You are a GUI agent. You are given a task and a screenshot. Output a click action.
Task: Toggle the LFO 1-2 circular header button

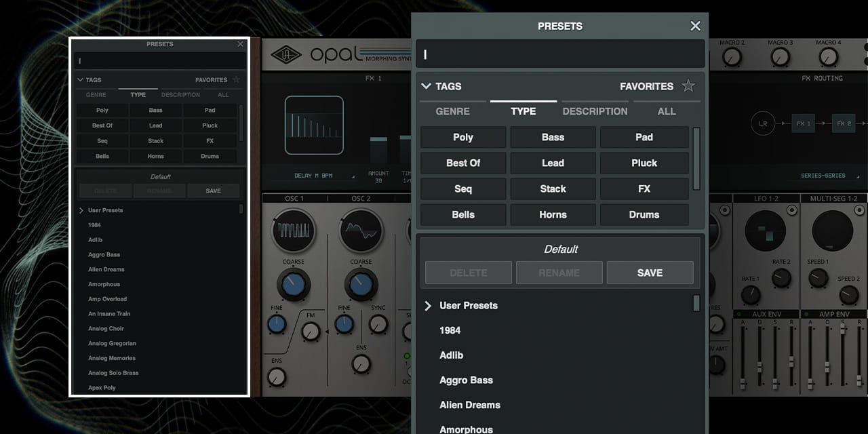pyautogui.click(x=792, y=212)
